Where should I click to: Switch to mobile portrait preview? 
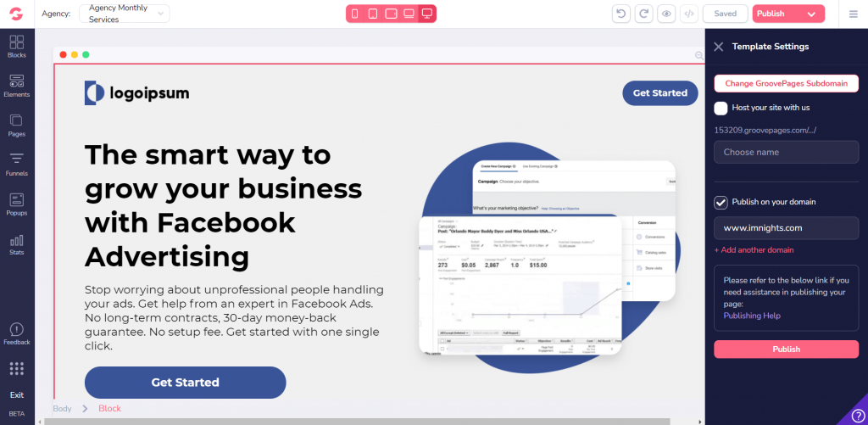pyautogui.click(x=355, y=14)
